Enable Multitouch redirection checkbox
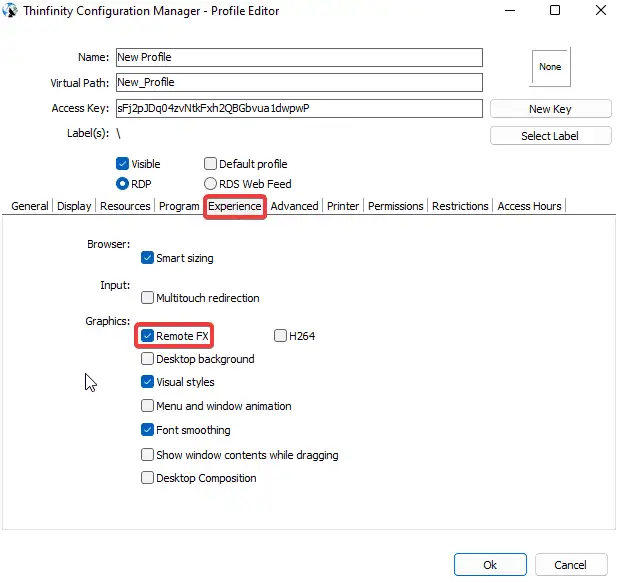Viewport: 620px width, 583px height. pyautogui.click(x=147, y=298)
